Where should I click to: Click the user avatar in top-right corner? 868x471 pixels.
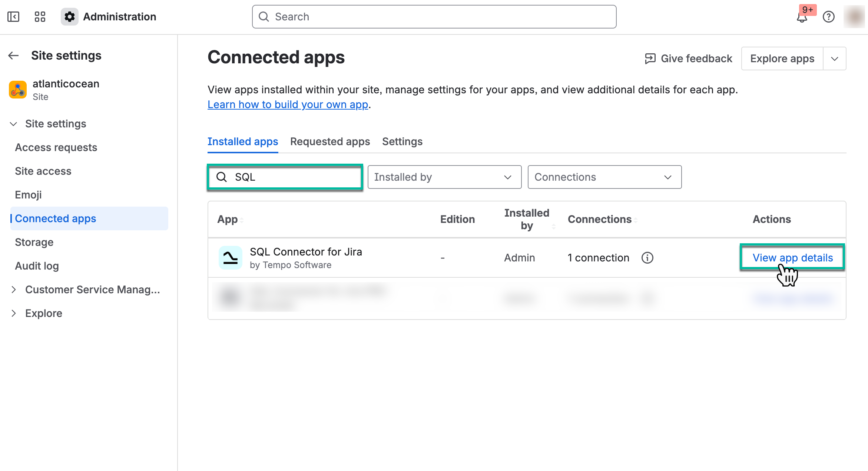854,17
